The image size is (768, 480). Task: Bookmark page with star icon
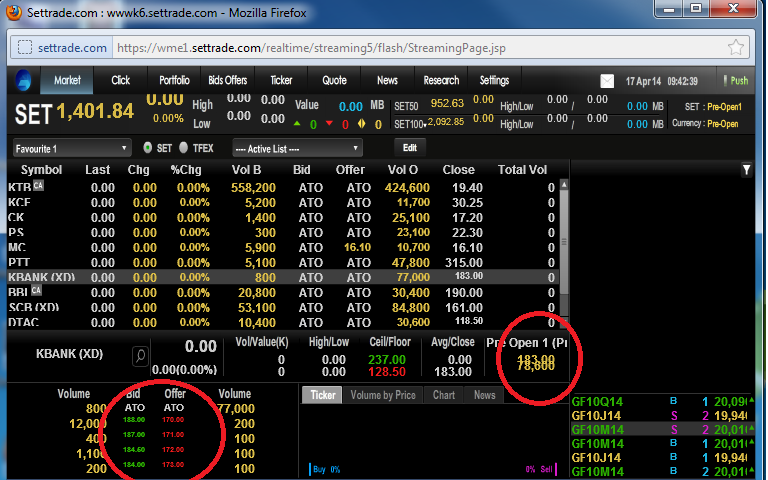pos(736,48)
